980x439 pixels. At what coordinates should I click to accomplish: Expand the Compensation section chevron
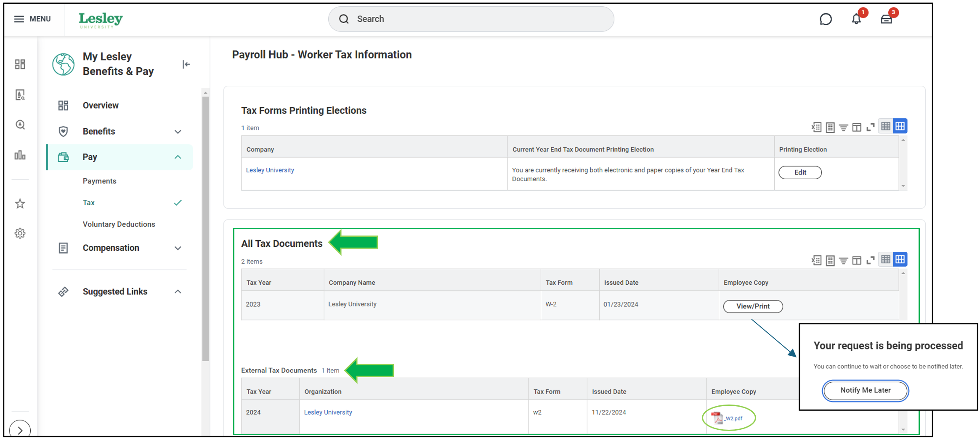(178, 248)
